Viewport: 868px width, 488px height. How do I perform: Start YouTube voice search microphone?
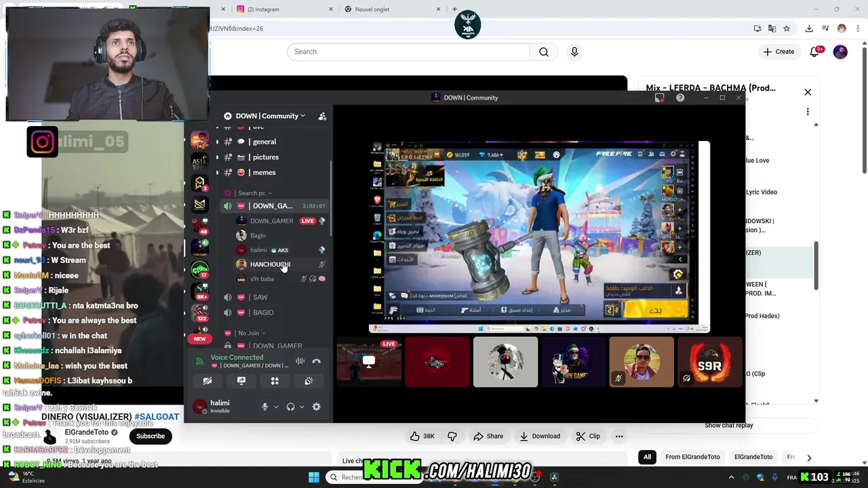pos(574,52)
